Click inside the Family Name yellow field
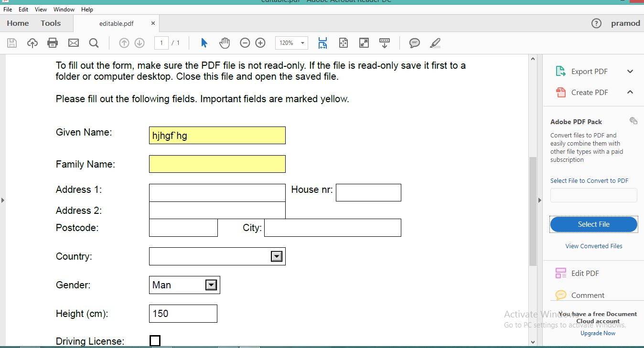The image size is (644, 348). (x=216, y=164)
